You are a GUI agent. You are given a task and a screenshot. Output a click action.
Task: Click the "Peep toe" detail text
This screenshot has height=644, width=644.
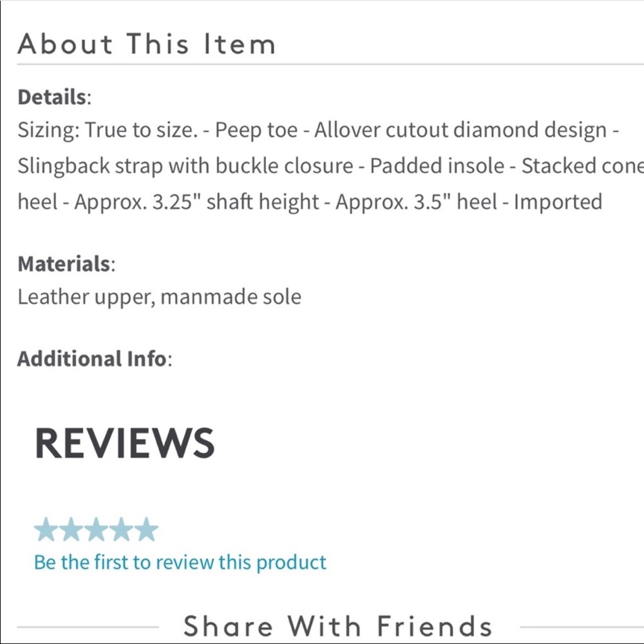[256, 131]
